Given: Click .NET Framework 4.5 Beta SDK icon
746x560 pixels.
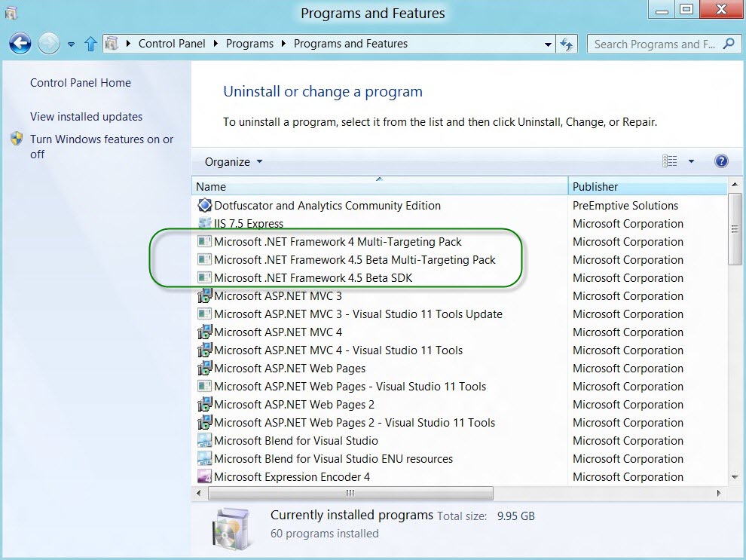Looking at the screenshot, I should point(204,278).
